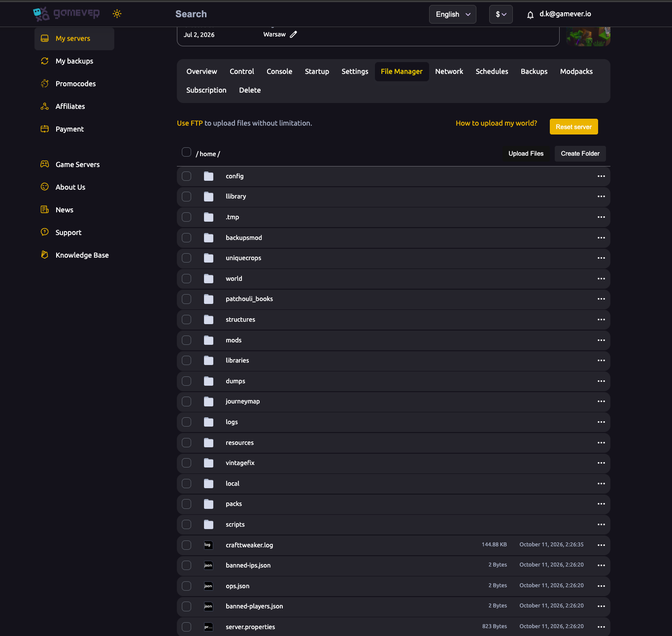Click the Knowledge Base icon
Viewport: 672px width, 636px height.
[x=45, y=255]
